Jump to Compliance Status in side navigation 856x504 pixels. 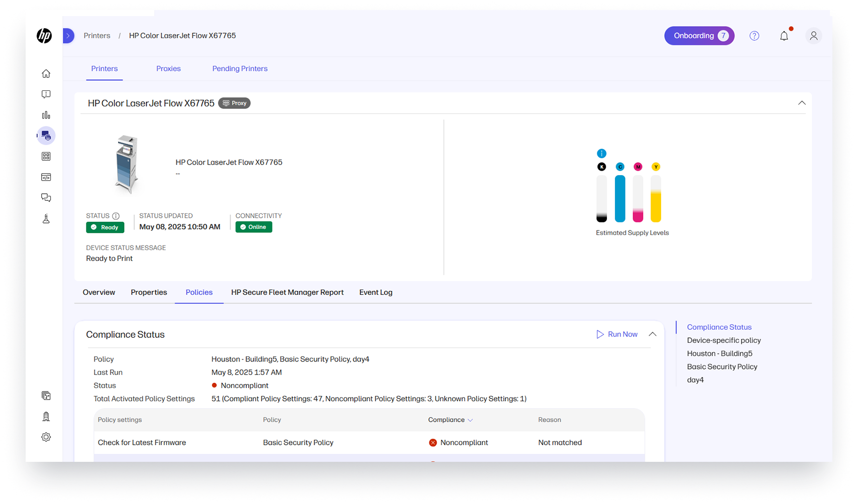click(719, 327)
